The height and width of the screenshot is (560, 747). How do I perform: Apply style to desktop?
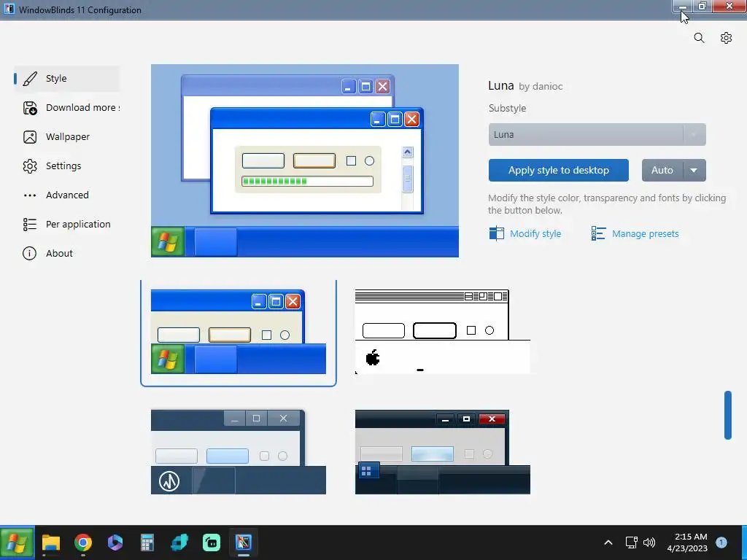[558, 171]
